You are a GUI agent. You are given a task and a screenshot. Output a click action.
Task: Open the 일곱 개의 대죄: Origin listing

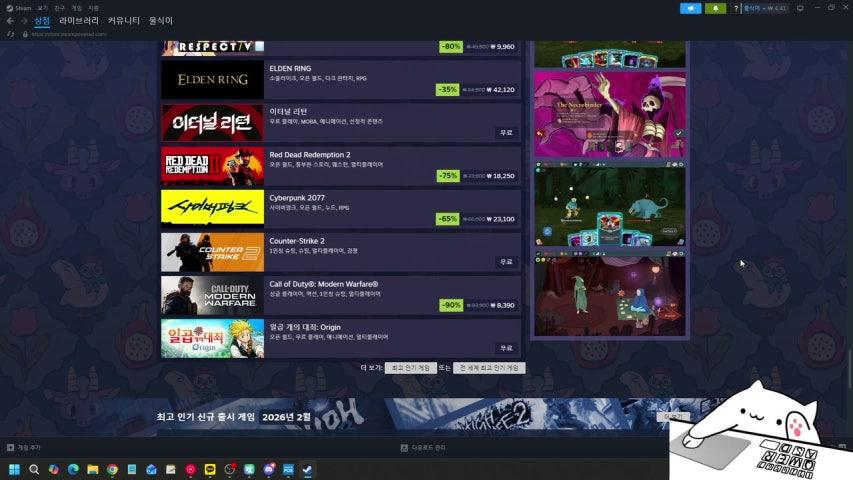341,338
